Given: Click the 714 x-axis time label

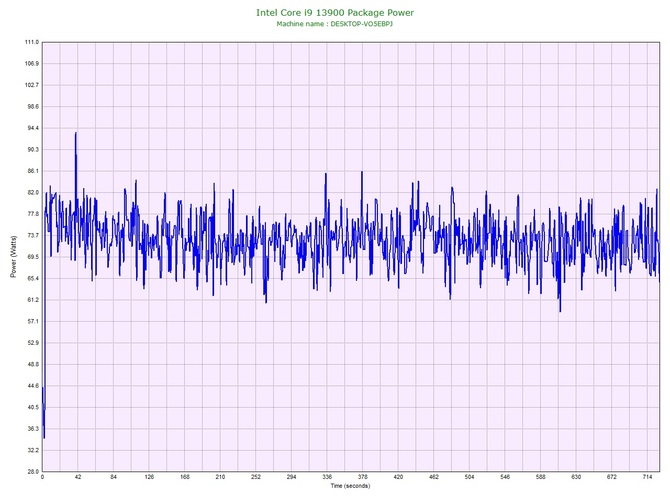Looking at the screenshot, I should [647, 477].
